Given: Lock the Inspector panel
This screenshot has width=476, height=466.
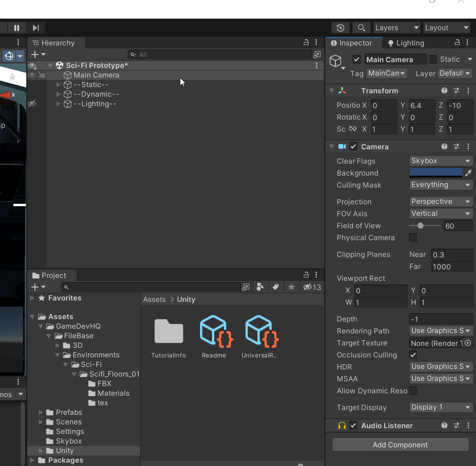Looking at the screenshot, I should click(x=457, y=43).
